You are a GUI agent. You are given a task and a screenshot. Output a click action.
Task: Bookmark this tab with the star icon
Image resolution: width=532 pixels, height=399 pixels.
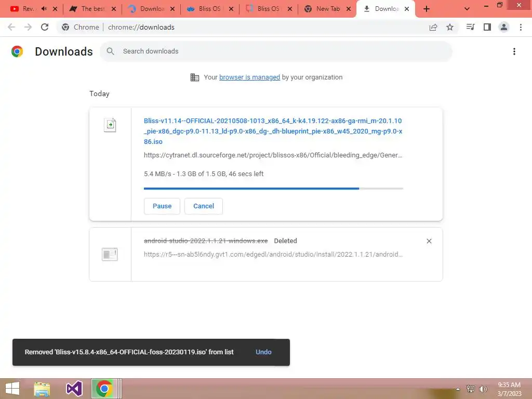point(450,27)
